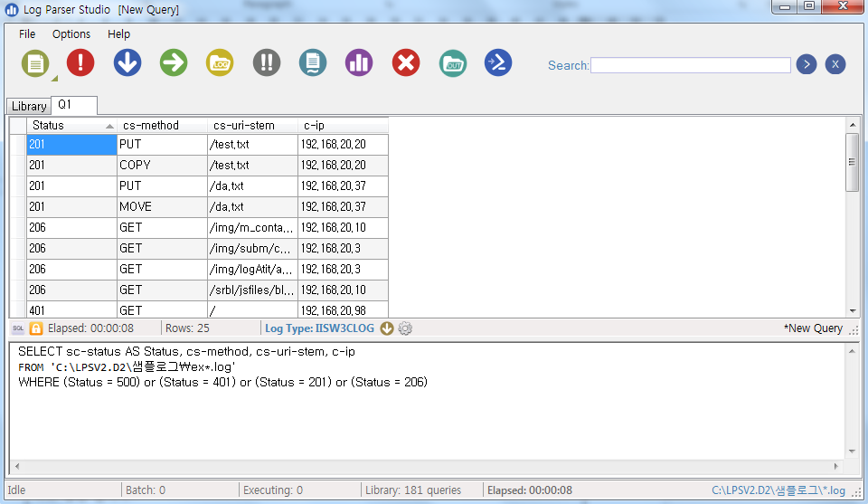Screen dimensions: 868x504
Task: Click the blue PowerShell export icon
Action: (x=498, y=62)
